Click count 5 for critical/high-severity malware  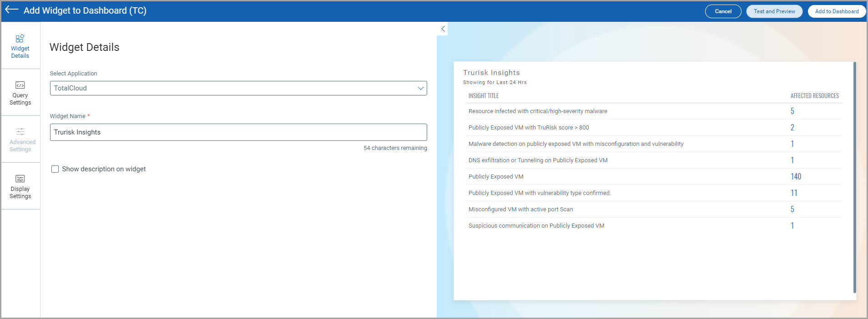792,111
